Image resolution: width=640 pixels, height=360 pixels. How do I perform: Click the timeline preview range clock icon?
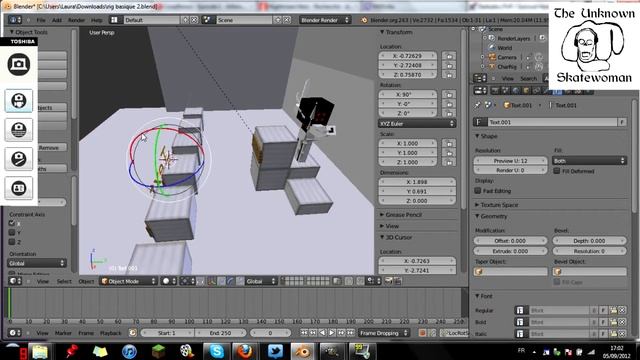pos(133,333)
